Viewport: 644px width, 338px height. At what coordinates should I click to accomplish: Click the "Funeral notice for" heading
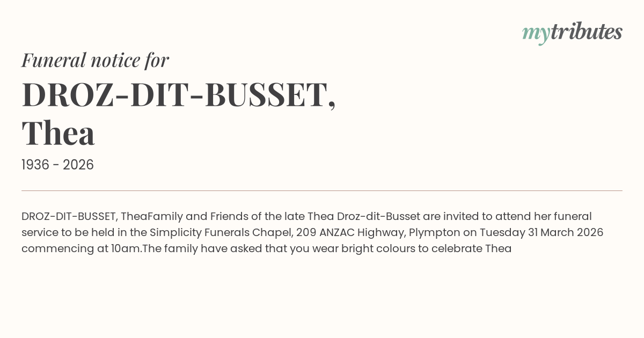coord(95,60)
